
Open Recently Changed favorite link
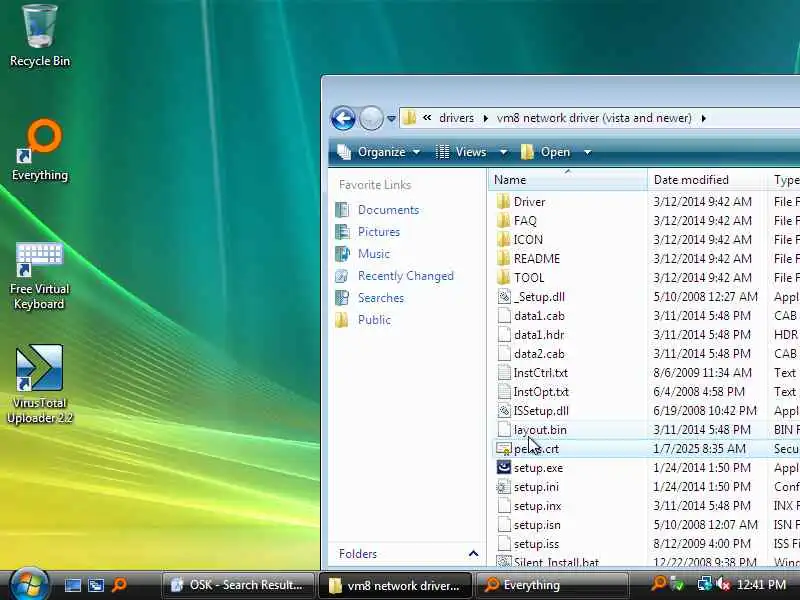click(406, 276)
